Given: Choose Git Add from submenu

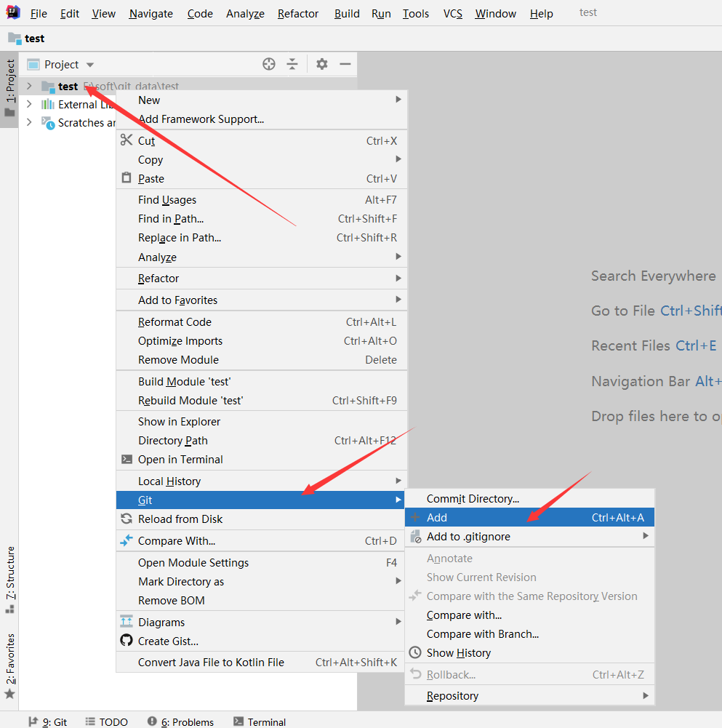Looking at the screenshot, I should pyautogui.click(x=530, y=517).
